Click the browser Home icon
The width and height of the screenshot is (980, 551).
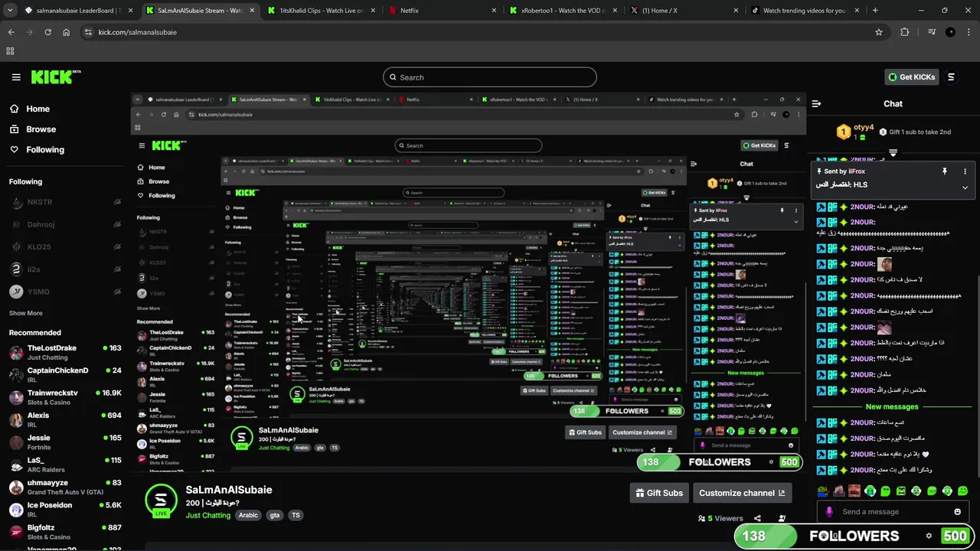[x=66, y=32]
